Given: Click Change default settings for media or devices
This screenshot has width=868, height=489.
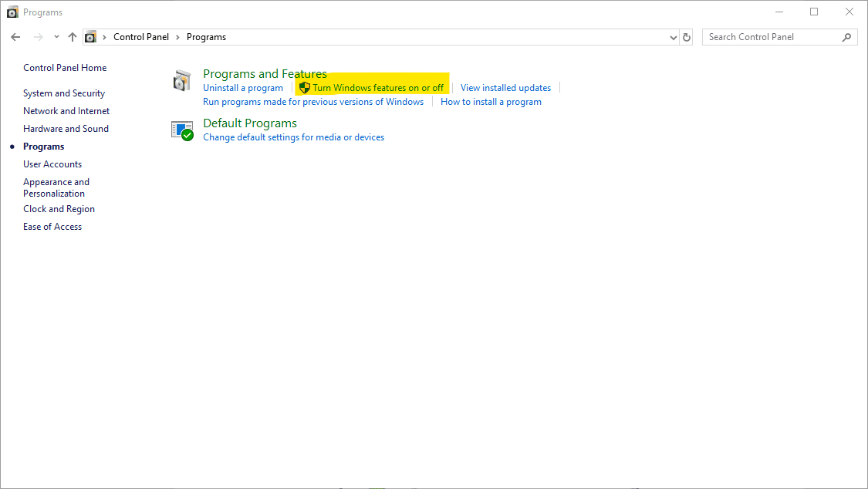Looking at the screenshot, I should pyautogui.click(x=293, y=137).
